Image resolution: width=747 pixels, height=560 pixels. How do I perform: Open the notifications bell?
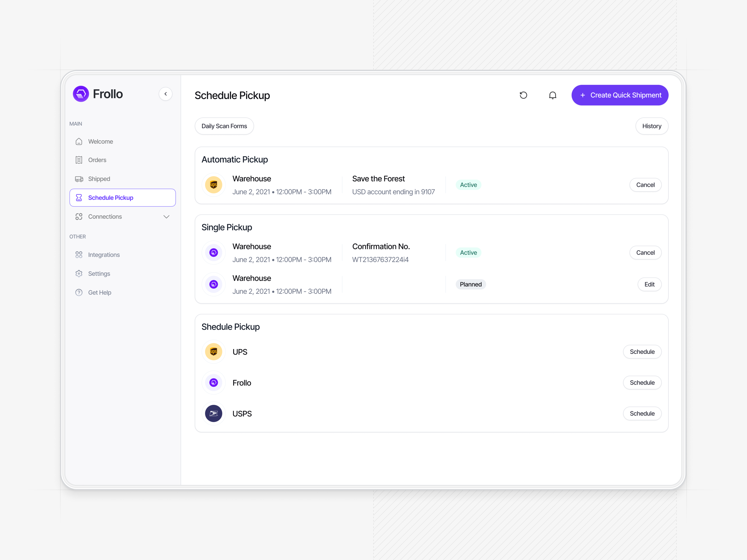point(552,95)
